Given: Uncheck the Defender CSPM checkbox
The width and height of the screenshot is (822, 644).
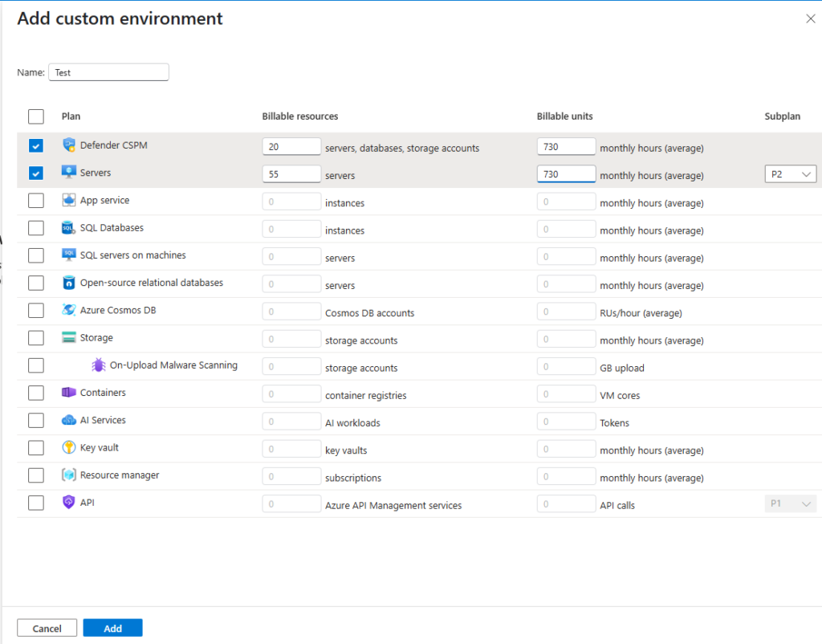Looking at the screenshot, I should tap(36, 146).
